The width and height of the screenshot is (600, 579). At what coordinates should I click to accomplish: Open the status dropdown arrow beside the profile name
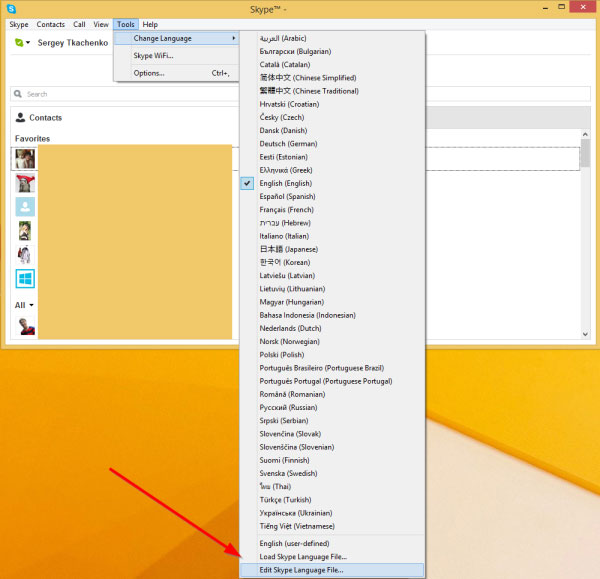pyautogui.click(x=29, y=44)
